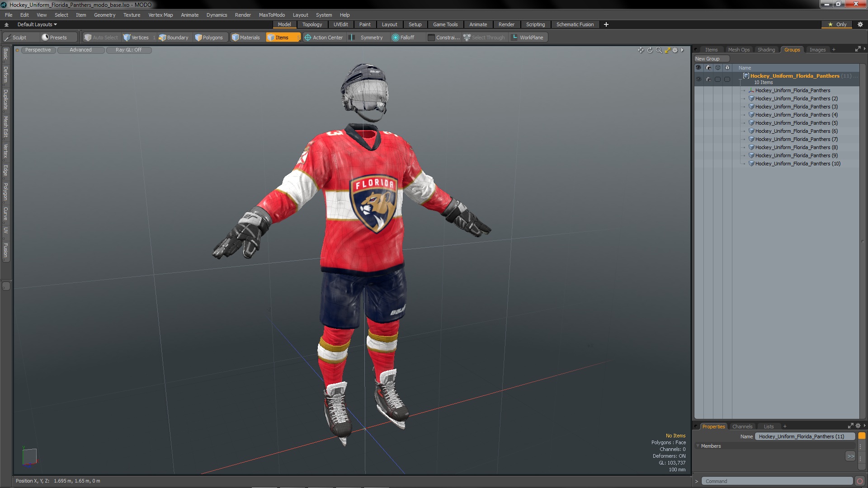Collapse the Hockey_Uniform_Florida_Panthers (11) group tree

740,80
